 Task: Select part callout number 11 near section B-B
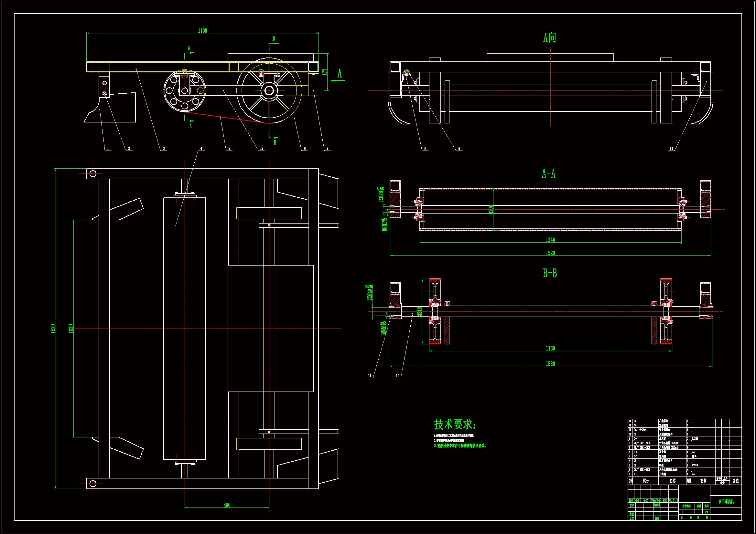coord(370,376)
